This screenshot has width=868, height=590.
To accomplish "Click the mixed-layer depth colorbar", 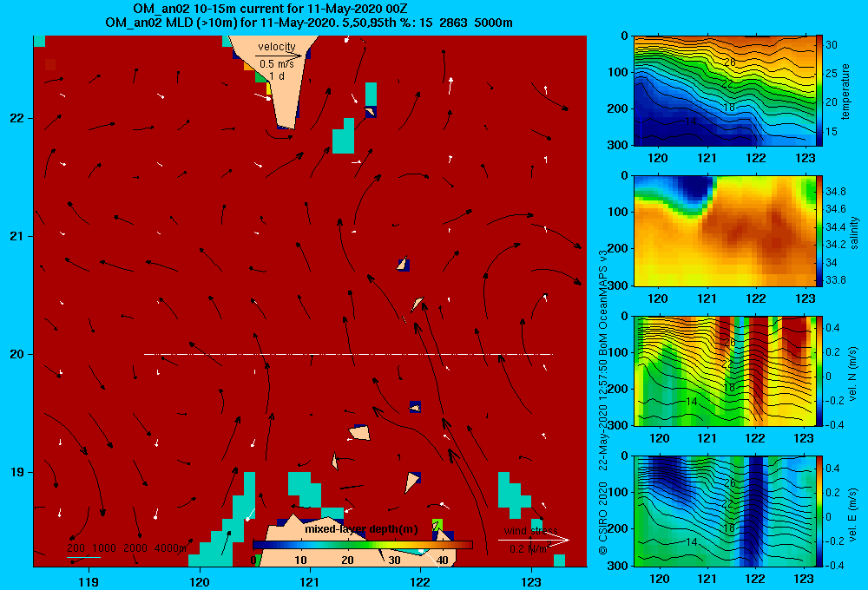I will point(363,545).
